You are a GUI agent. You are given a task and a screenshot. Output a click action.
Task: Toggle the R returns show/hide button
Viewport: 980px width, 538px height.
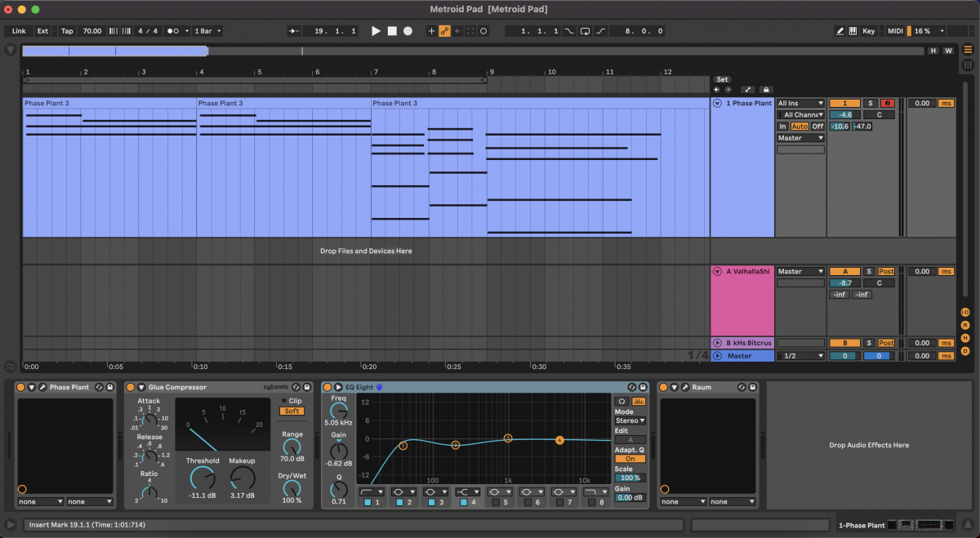(965, 325)
